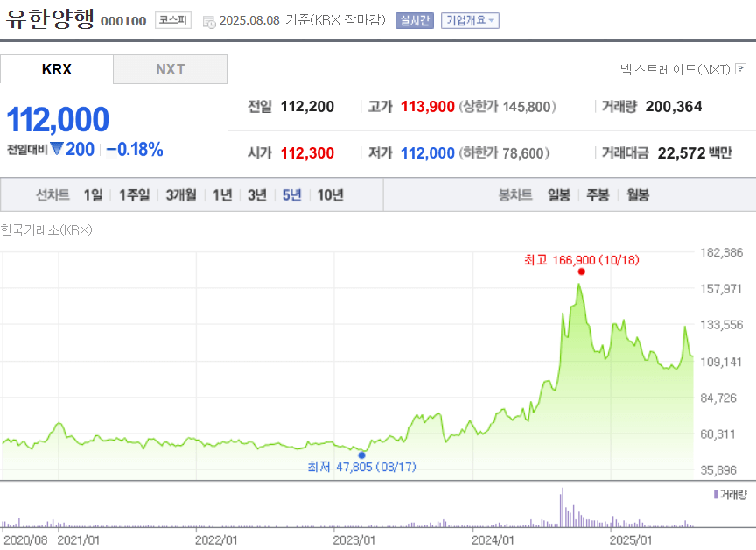Click the 거래량 value 200,364
This screenshot has width=756, height=550.
pos(674,106)
